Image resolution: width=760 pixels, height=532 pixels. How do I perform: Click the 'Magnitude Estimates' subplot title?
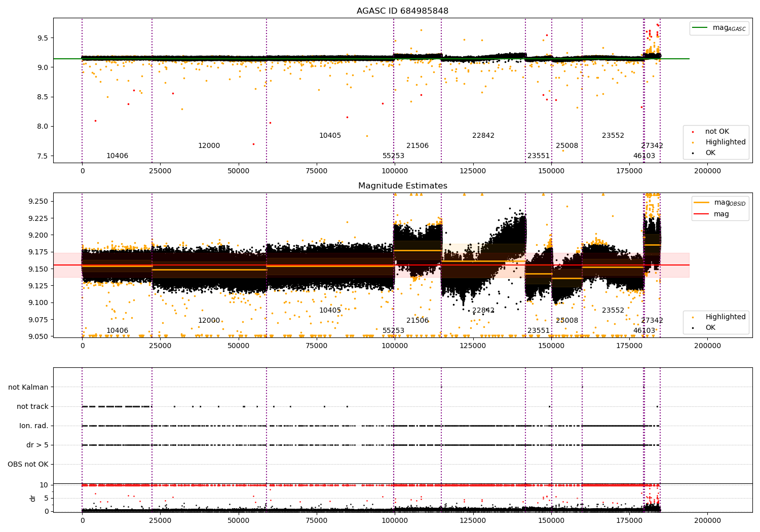point(402,186)
